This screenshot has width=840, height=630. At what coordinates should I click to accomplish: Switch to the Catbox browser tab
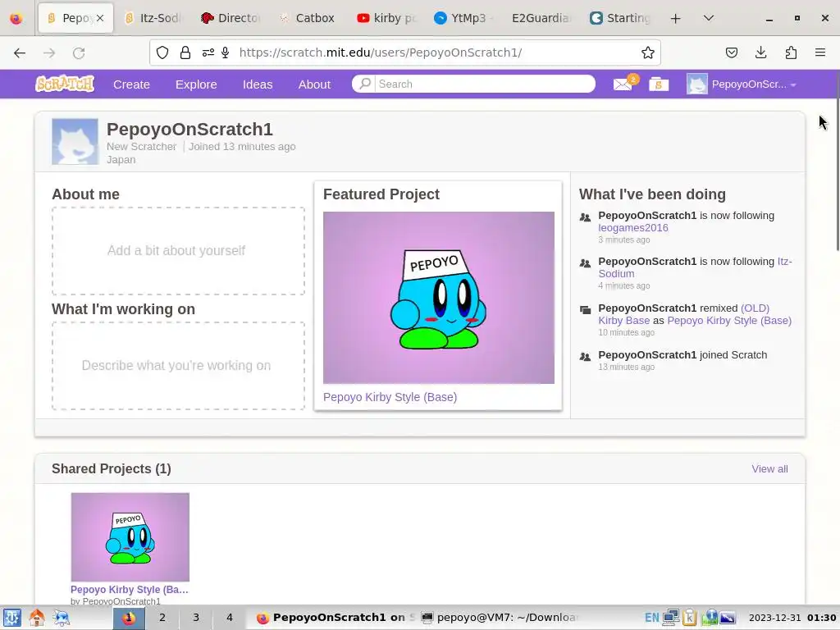[x=308, y=18]
